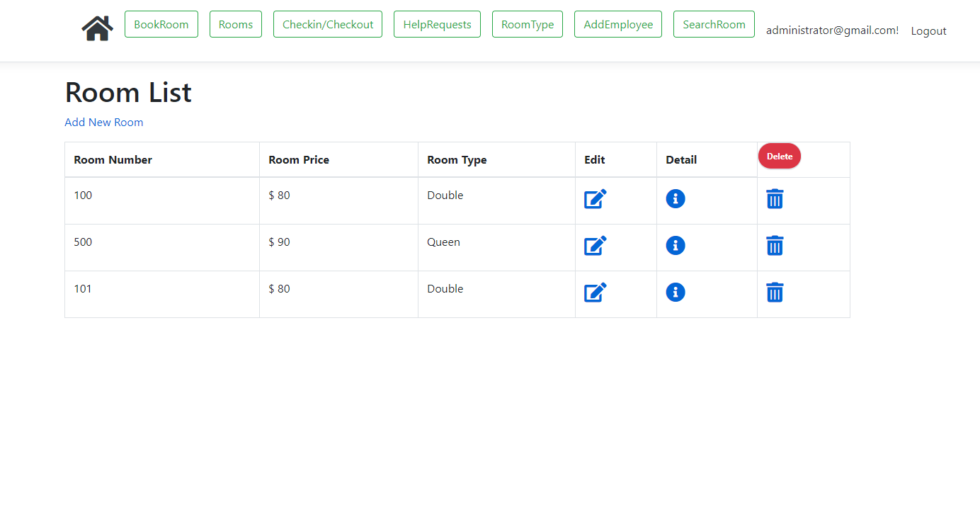Delete room 100 with the trash icon
Screen dimensions: 980x527
click(x=775, y=199)
